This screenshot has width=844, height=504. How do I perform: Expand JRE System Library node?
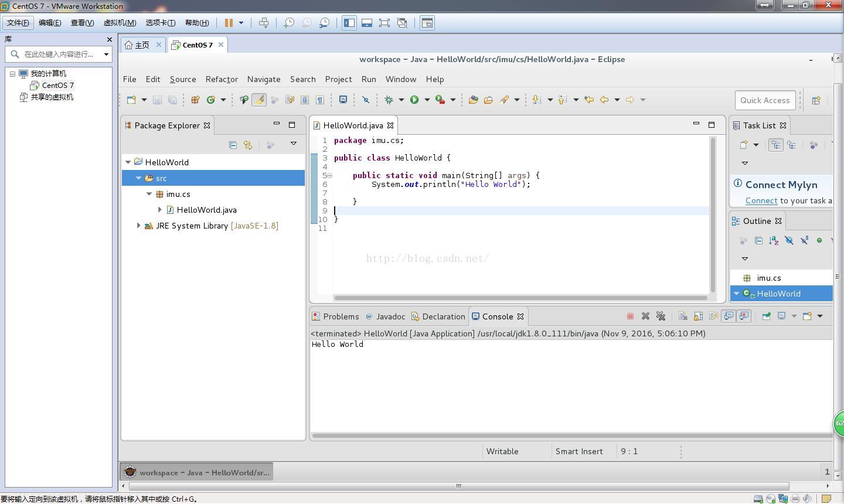click(139, 226)
